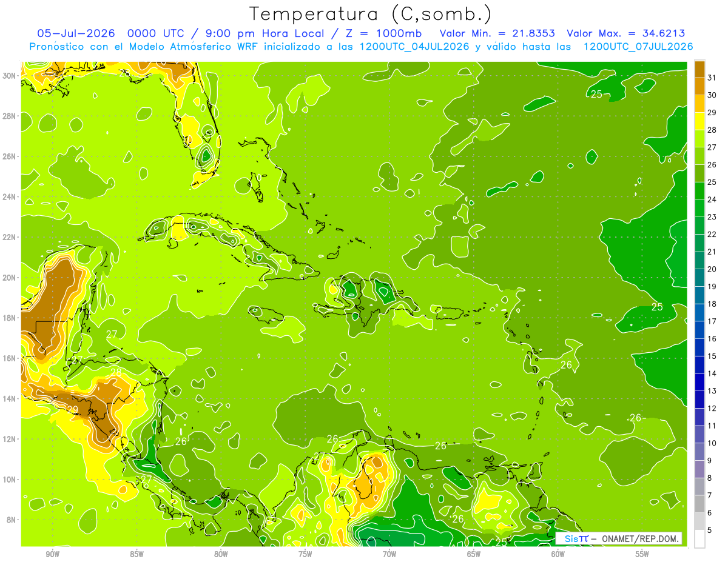This screenshot has width=728, height=562.
Task: Click the title "Temperatura (C,somb.)"
Action: 371,14
